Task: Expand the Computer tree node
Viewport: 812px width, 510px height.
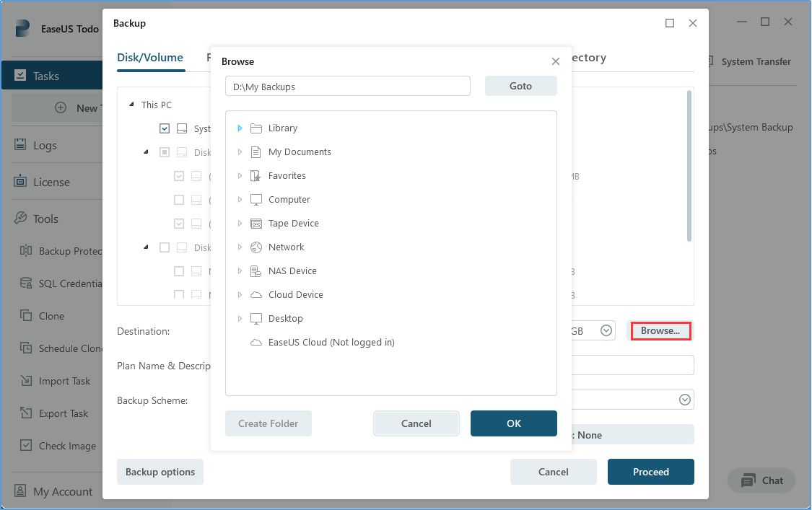Action: (240, 199)
